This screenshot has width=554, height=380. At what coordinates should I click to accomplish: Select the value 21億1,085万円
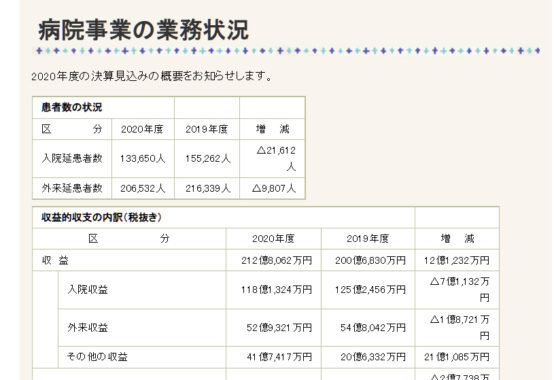[x=457, y=357]
